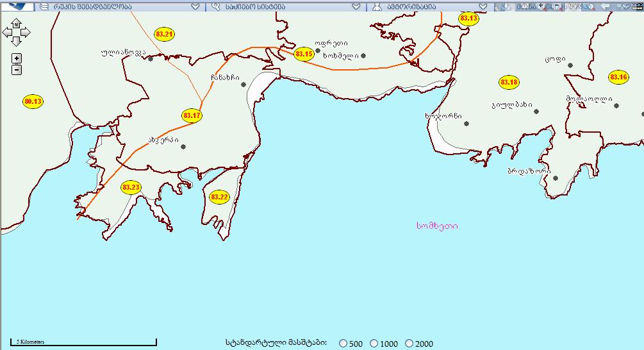Open the რუკის შემადგენლობა menu
The width and height of the screenshot is (644, 350).
pos(93,6)
